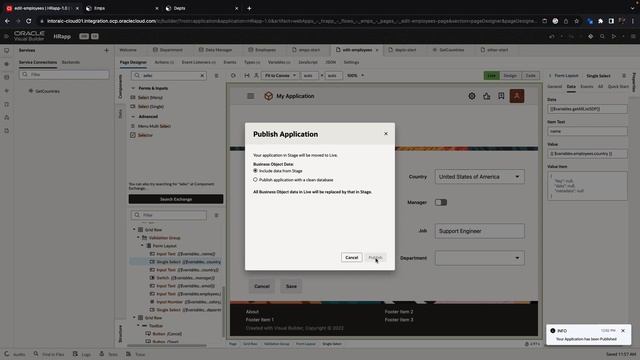The image size is (640, 360).
Task: Select Input Number salary node in structure
Action: point(185,302)
